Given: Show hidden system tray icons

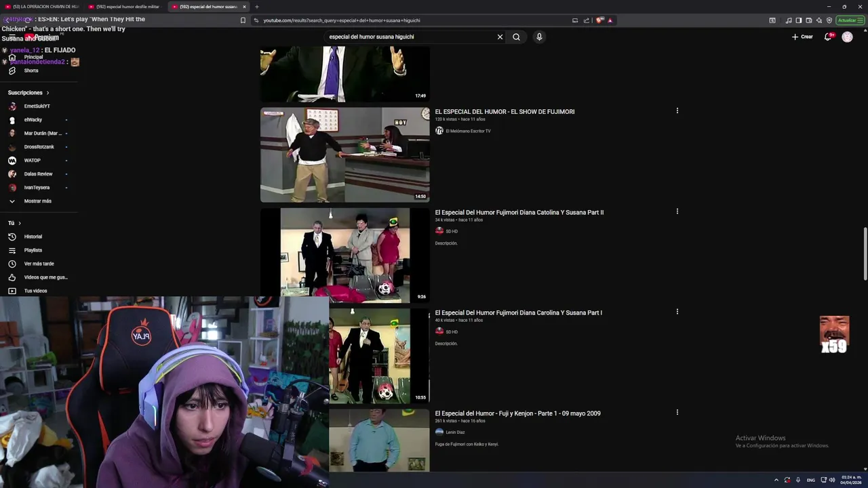Looking at the screenshot, I should [x=776, y=480].
